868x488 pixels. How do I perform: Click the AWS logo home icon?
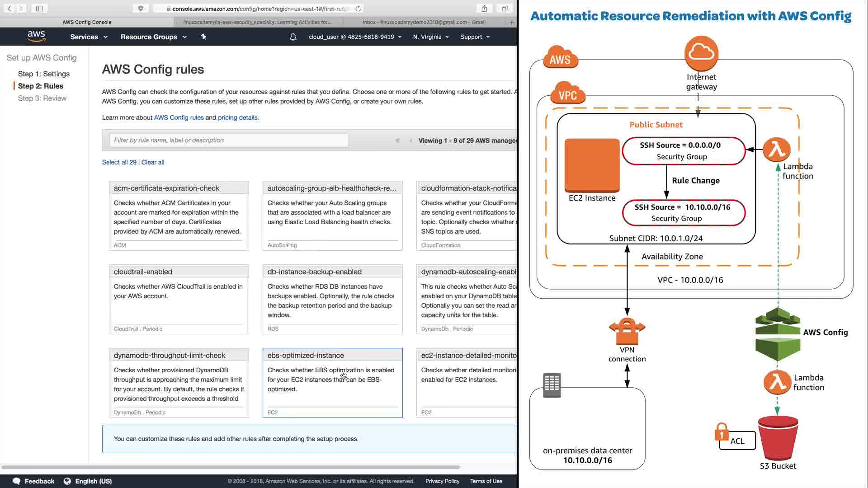pos(36,36)
